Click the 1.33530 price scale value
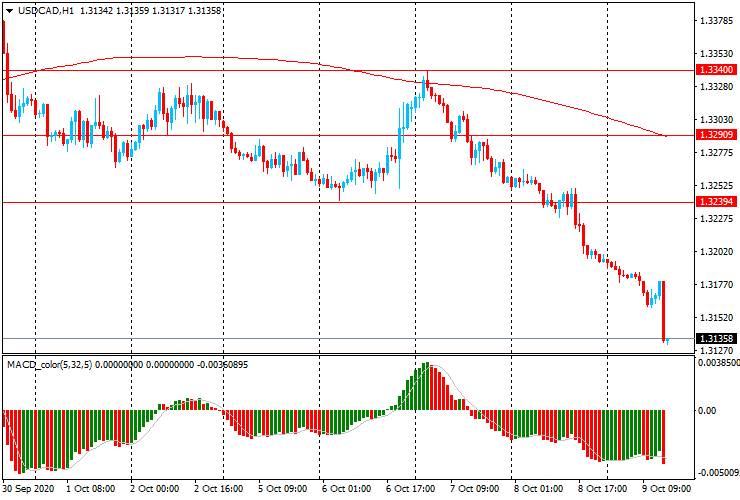Screen dimensions: 740x500 pyautogui.click(x=717, y=54)
